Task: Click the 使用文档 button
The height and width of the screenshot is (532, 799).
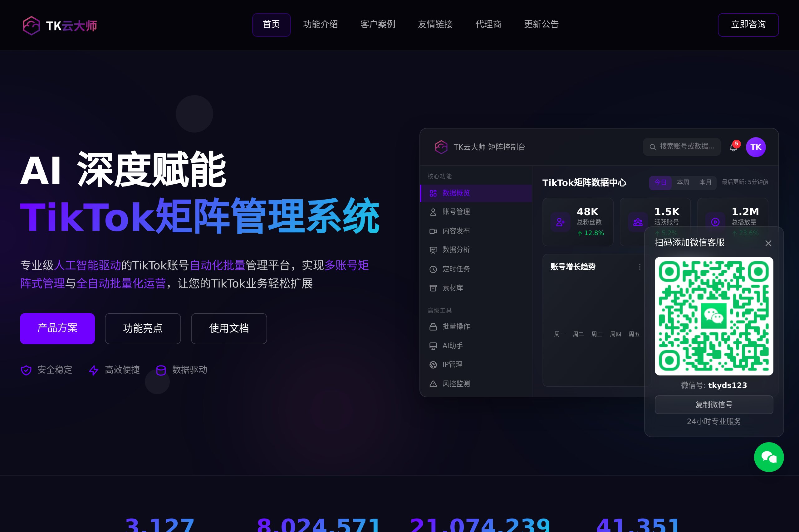Action: pyautogui.click(x=229, y=328)
